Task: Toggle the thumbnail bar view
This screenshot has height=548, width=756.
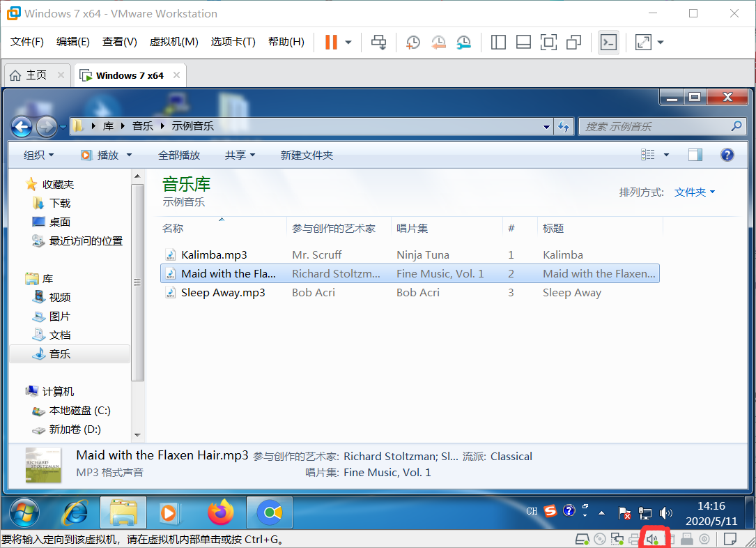Action: pyautogui.click(x=523, y=43)
